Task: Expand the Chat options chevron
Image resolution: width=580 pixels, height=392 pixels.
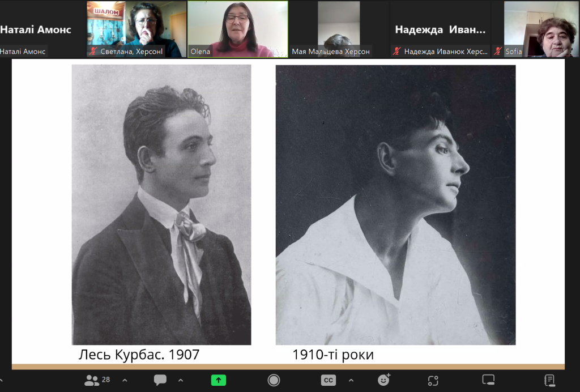Action: 181,380
